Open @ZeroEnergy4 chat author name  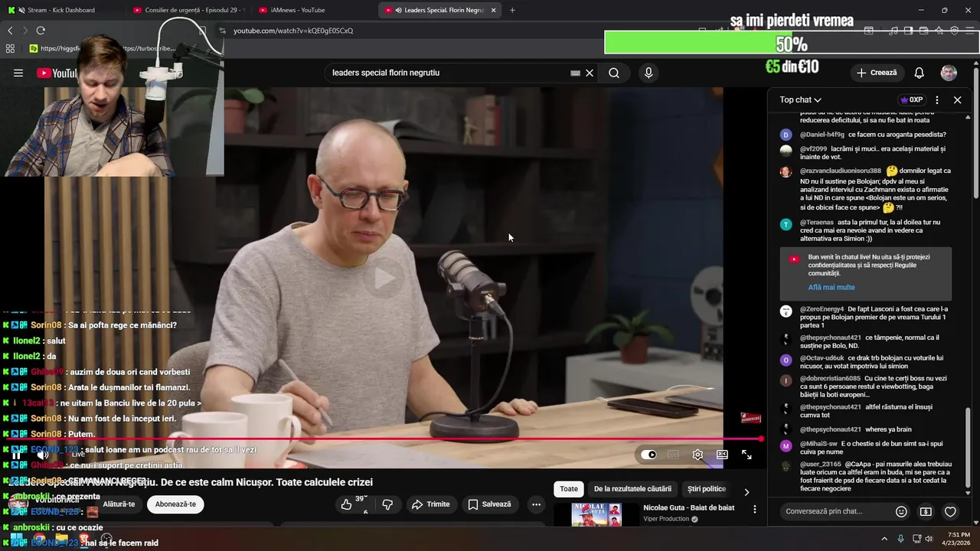pyautogui.click(x=822, y=309)
